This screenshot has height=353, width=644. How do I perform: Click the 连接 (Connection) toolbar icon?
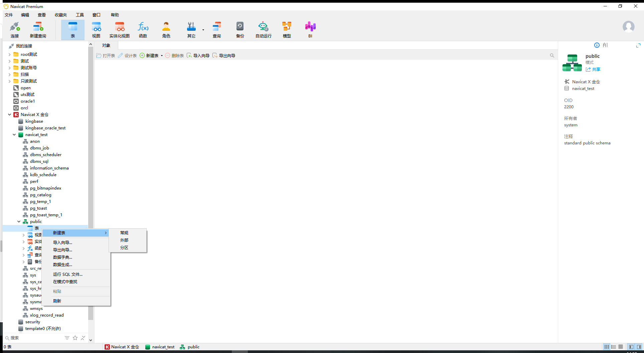pyautogui.click(x=15, y=30)
